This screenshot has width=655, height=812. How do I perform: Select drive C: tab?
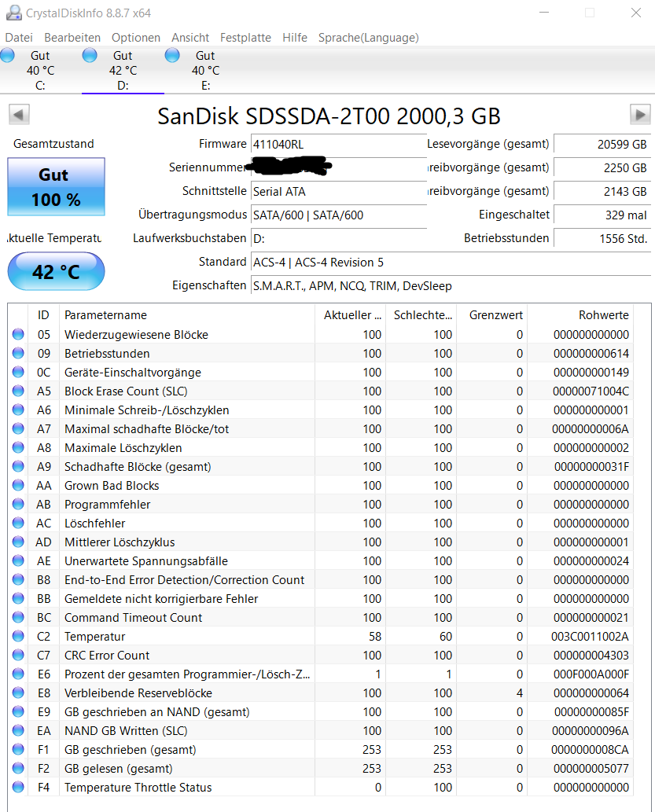click(x=40, y=71)
